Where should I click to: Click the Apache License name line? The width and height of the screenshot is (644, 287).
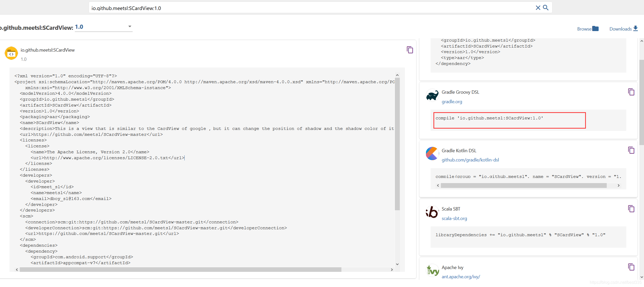point(90,152)
